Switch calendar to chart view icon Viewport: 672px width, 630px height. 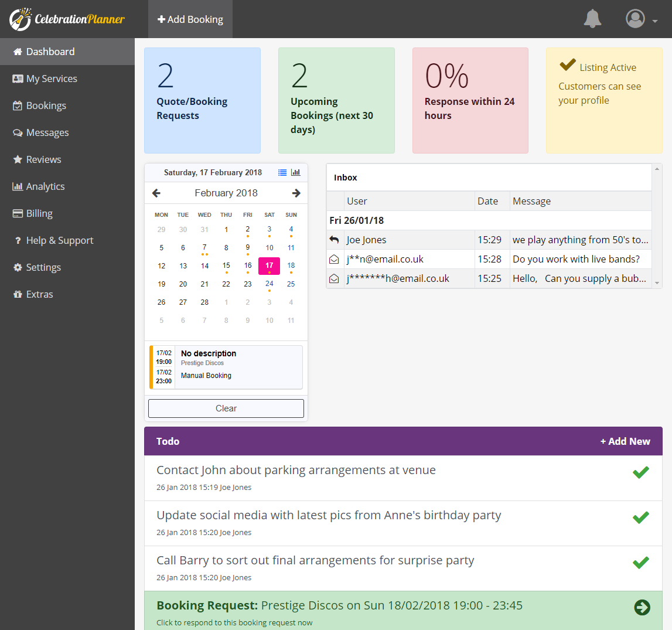296,172
